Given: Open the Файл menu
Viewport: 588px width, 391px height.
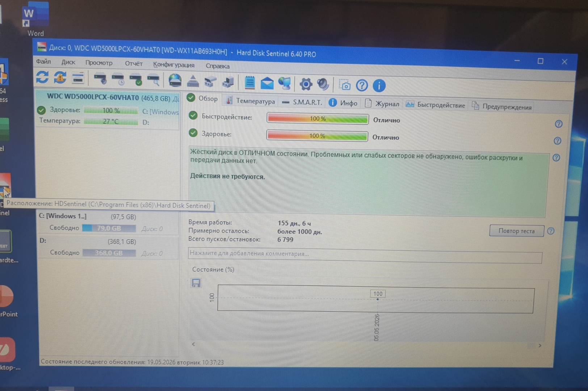Looking at the screenshot, I should tap(43, 62).
